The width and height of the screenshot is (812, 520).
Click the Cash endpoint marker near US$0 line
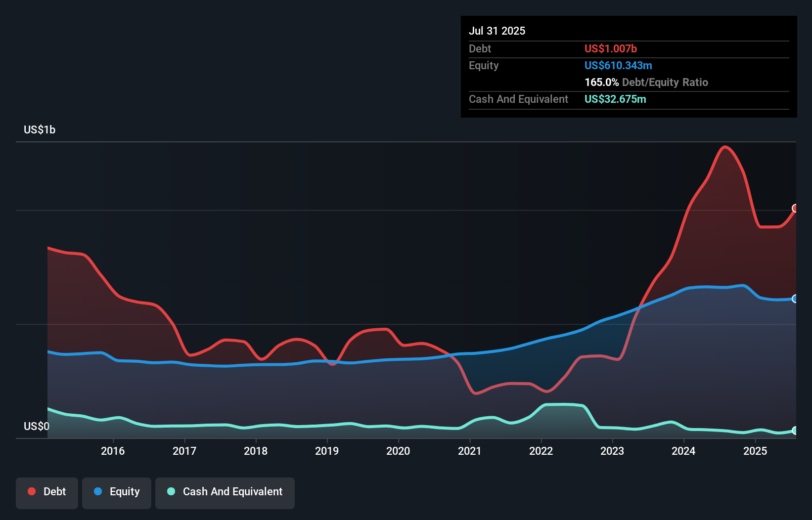click(795, 431)
